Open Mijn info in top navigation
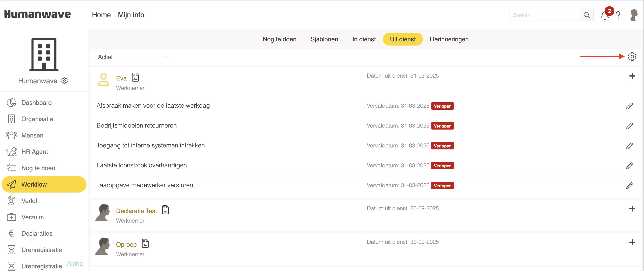Viewport: 644px width, 271px height. (131, 15)
